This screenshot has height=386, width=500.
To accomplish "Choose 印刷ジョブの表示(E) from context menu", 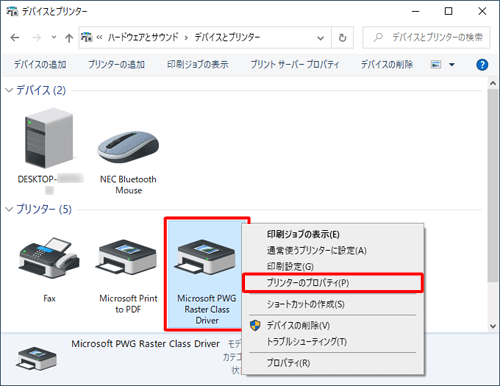I will coord(303,234).
